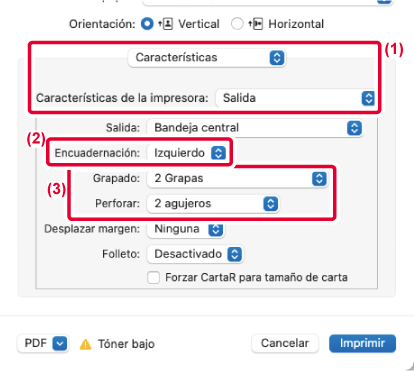Open the PDF options button
The image size is (414, 371).
(43, 343)
